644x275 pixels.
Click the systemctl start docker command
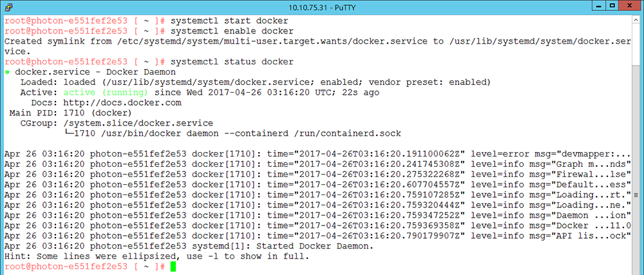229,21
